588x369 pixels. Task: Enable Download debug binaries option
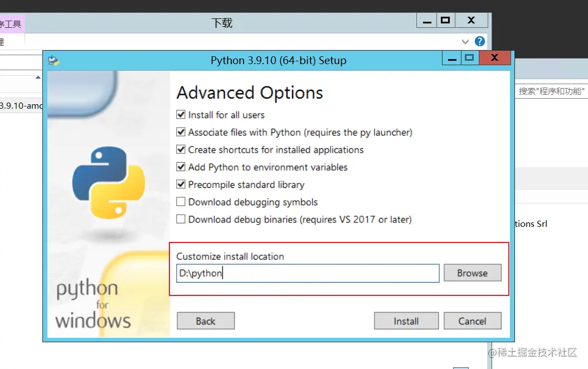point(181,219)
